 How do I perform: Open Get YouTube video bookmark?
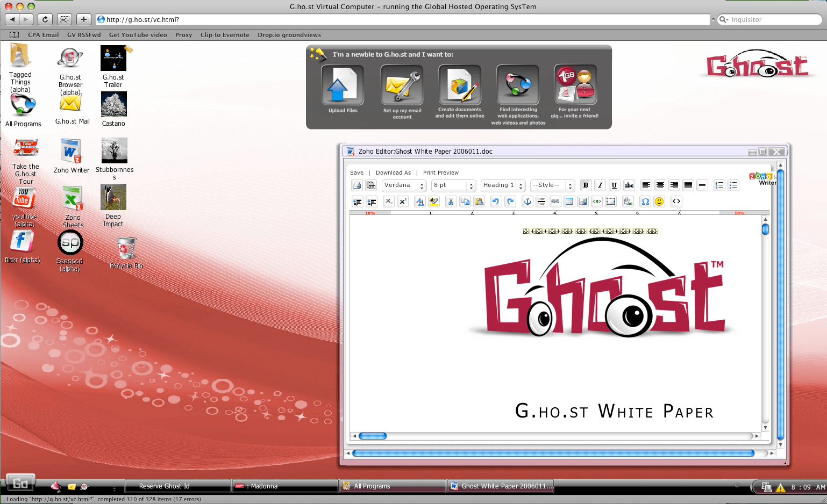(138, 35)
